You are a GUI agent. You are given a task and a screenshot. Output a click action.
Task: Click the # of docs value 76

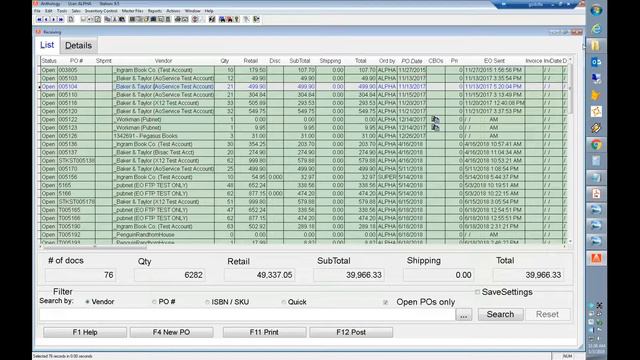pos(81,275)
